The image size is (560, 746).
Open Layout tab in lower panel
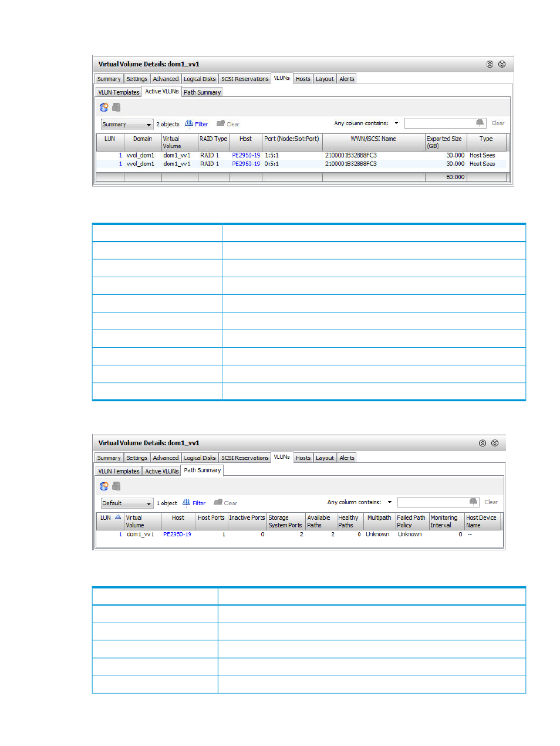coord(325,458)
